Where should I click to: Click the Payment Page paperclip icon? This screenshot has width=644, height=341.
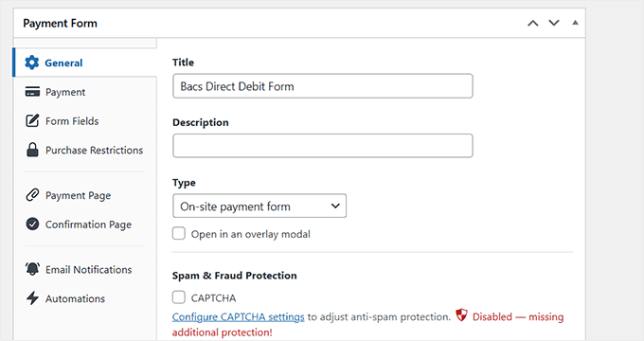coord(32,195)
